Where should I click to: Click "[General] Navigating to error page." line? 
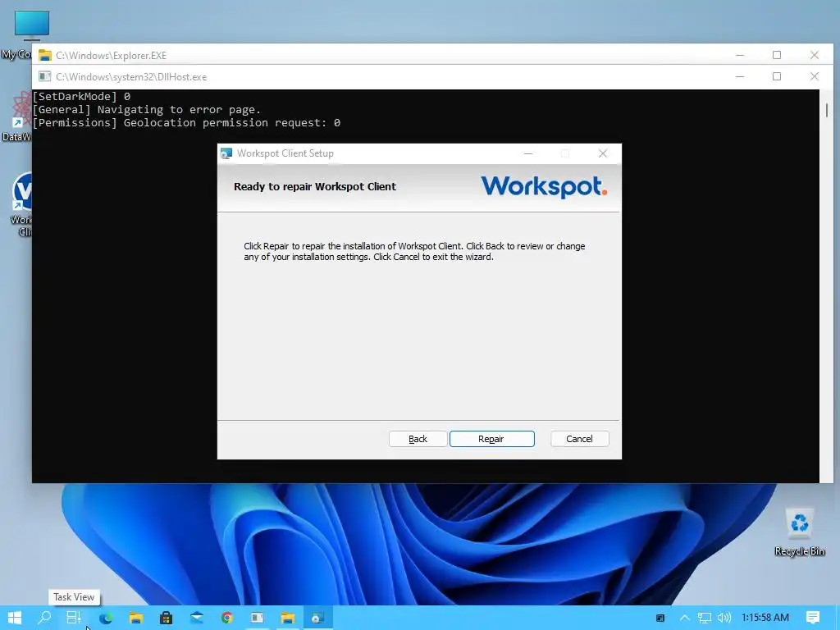pyautogui.click(x=147, y=110)
